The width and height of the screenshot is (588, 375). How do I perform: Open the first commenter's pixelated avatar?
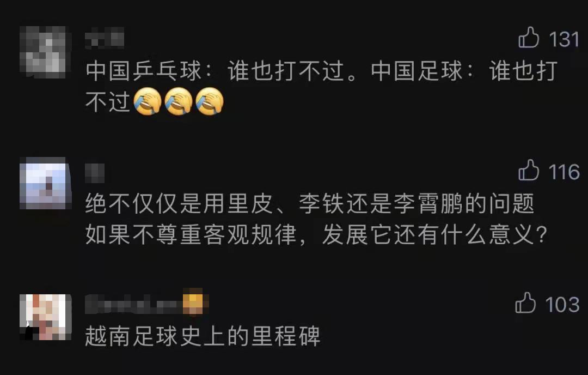(x=45, y=52)
